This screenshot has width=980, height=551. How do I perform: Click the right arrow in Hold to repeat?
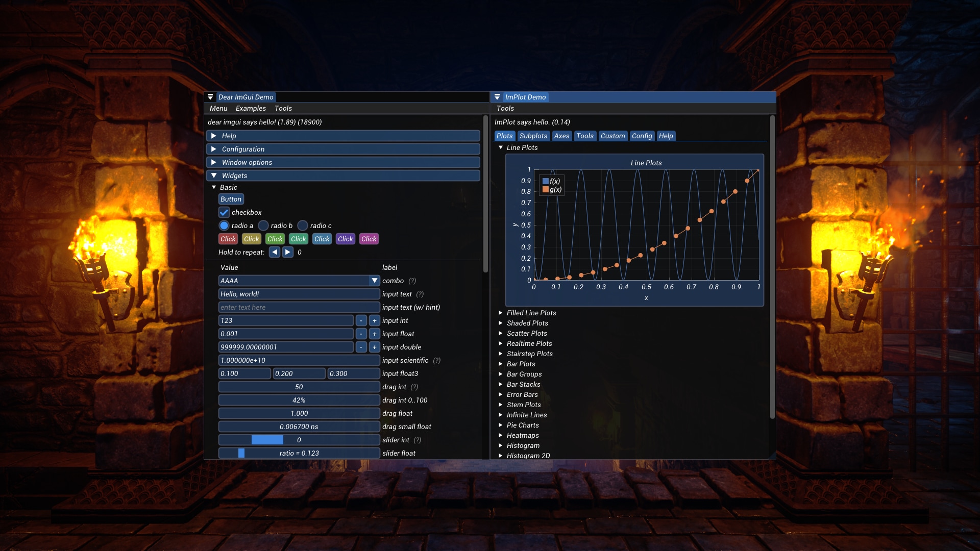288,252
